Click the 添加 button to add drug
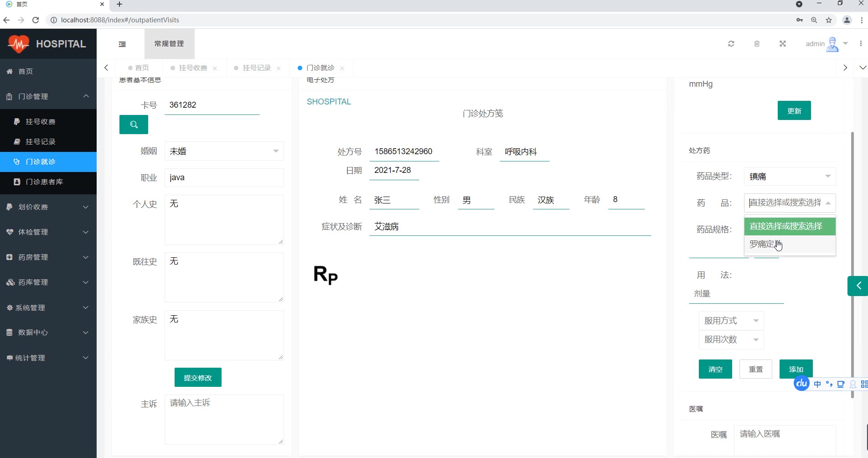The height and width of the screenshot is (458, 868). tap(796, 369)
